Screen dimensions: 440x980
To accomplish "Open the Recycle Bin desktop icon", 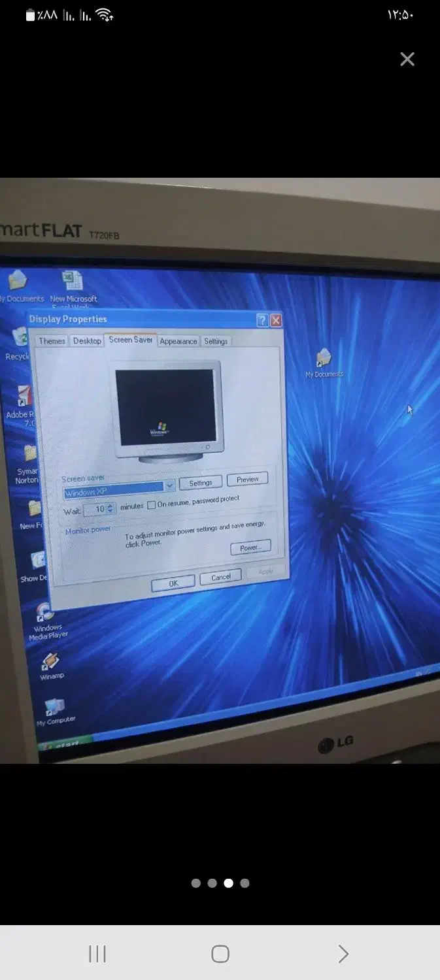I will [x=18, y=344].
